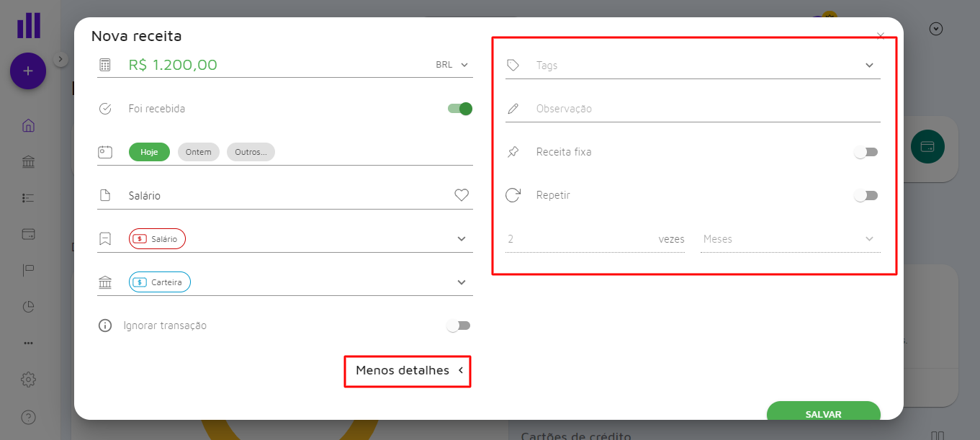The height and width of the screenshot is (440, 980).
Task: Open the settings gear in sidebar
Action: click(x=28, y=379)
